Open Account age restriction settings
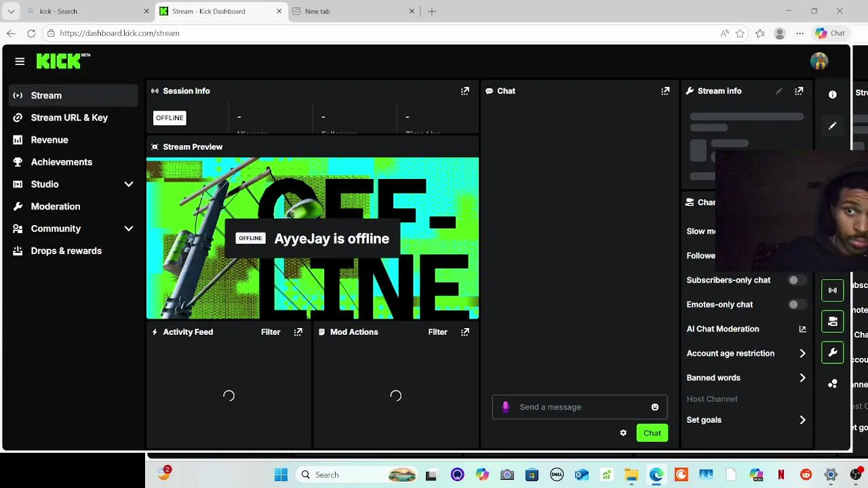 coord(746,353)
